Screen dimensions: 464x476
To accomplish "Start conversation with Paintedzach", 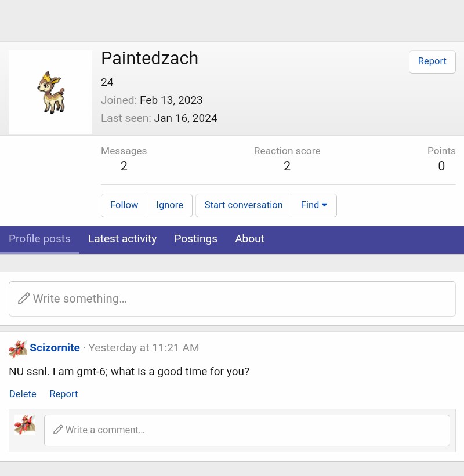I will coord(244,205).
